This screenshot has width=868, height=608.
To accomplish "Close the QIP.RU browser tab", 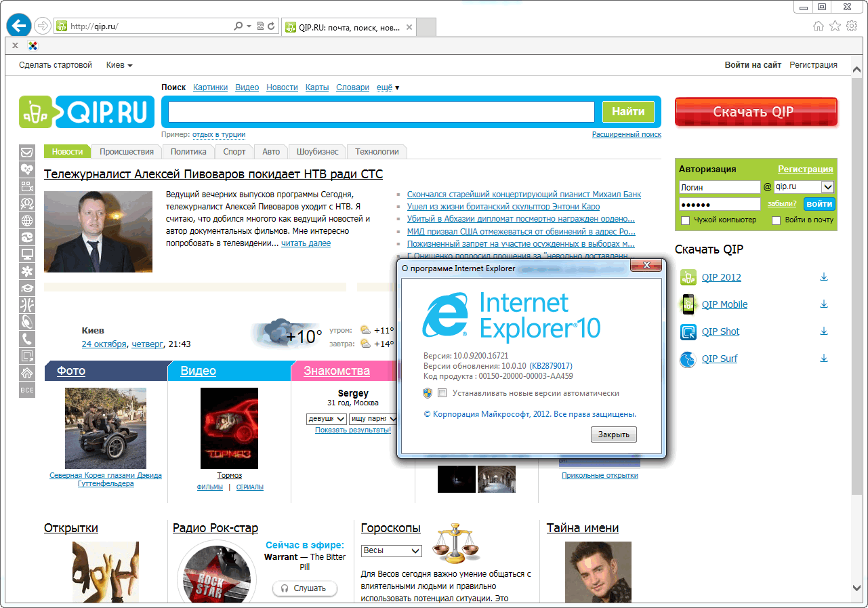I will tap(408, 27).
